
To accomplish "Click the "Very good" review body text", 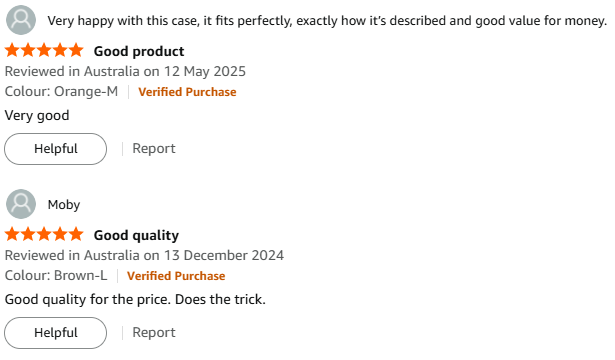I will coord(37,116).
